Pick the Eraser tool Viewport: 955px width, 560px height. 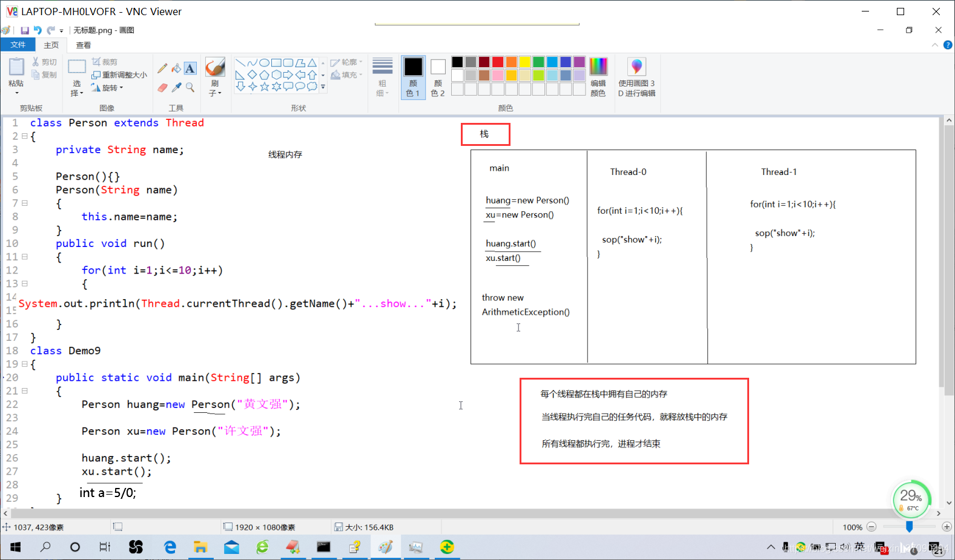(162, 87)
